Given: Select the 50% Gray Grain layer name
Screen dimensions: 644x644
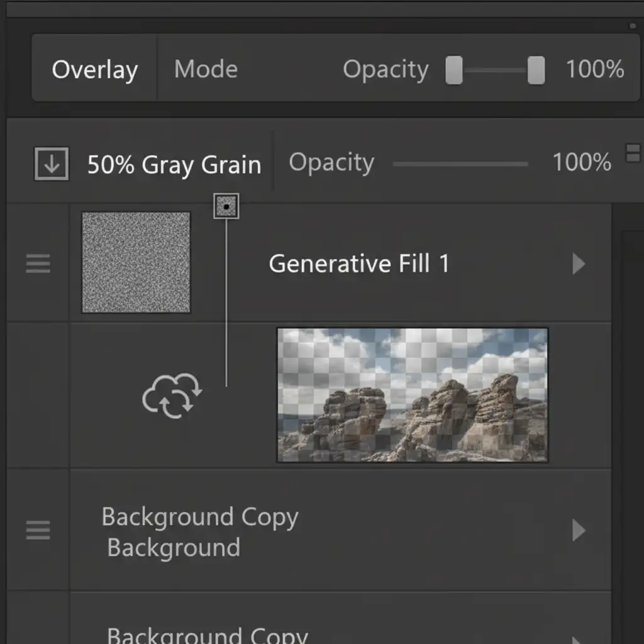Looking at the screenshot, I should pos(174,165).
